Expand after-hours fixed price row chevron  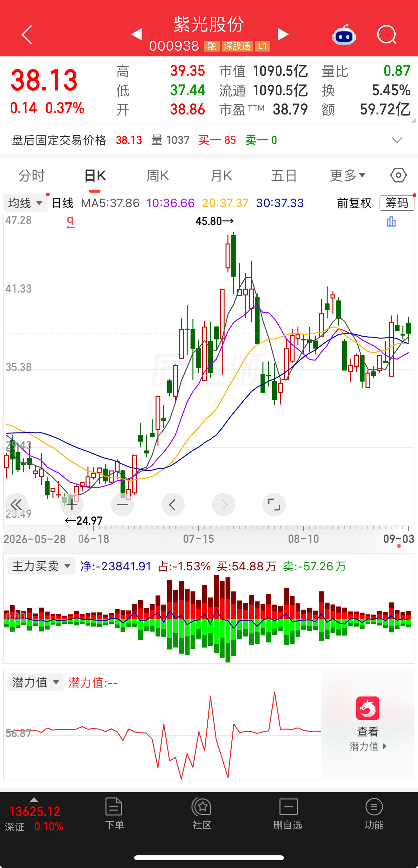pos(397,140)
